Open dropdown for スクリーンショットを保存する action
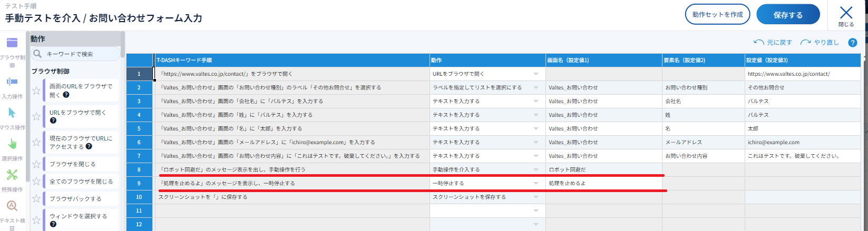This screenshot has width=868, height=231. [x=536, y=197]
